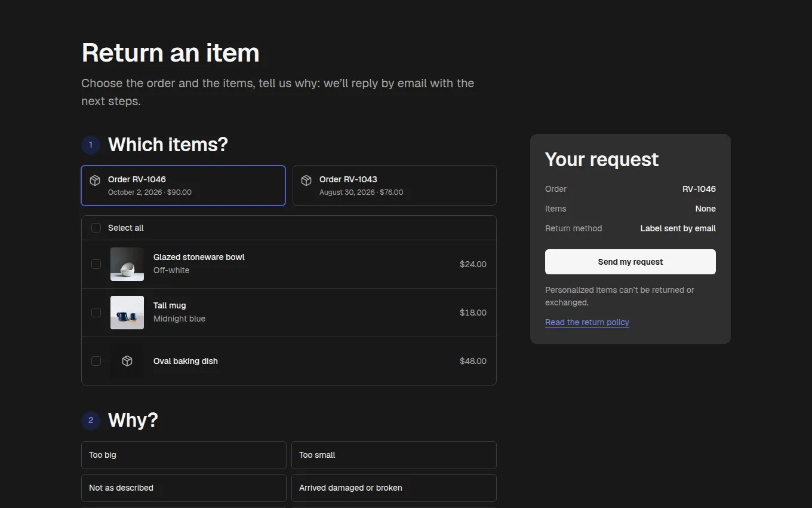Click the Send my request button
The image size is (812, 508).
(x=630, y=262)
